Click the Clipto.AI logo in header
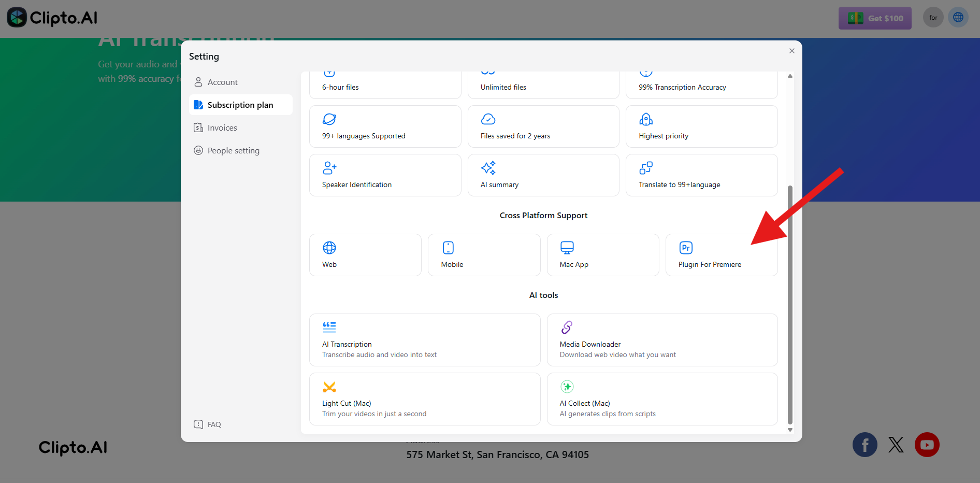980x483 pixels. 52,18
